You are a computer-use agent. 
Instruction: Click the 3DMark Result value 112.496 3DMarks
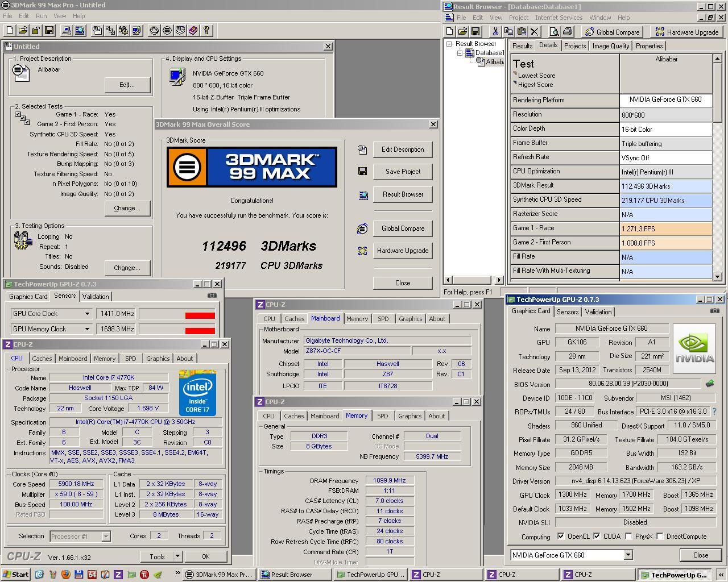[665, 186]
